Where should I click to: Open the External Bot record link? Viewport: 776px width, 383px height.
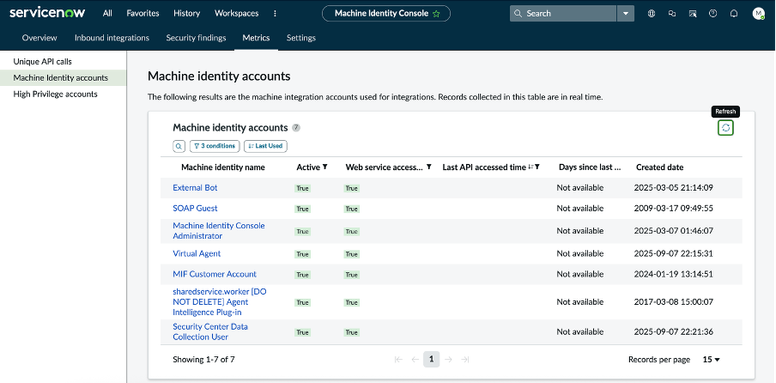(x=195, y=188)
